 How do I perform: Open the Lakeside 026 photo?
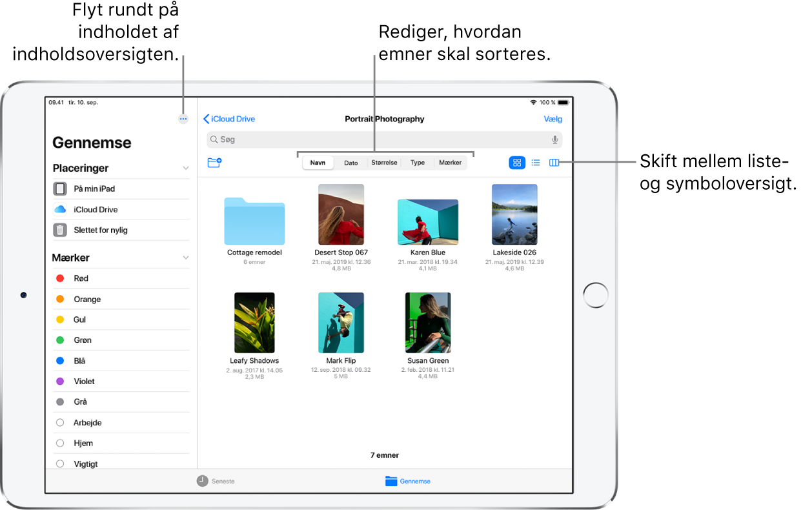[x=514, y=214]
